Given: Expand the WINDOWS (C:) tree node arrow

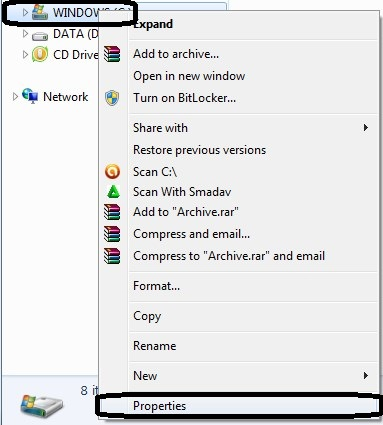Looking at the screenshot, I should click(25, 12).
